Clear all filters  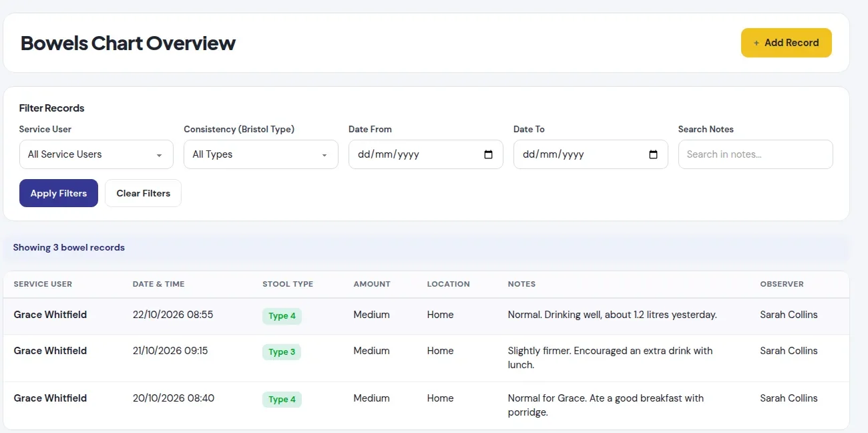[x=144, y=193]
